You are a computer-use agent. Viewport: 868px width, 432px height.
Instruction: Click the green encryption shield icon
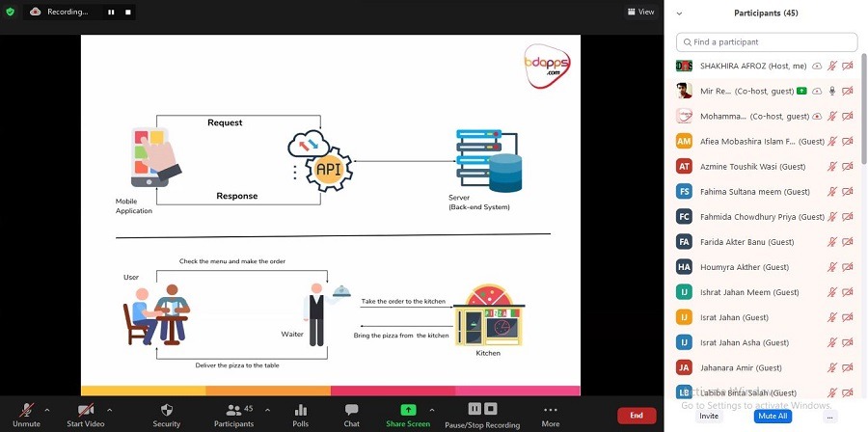tap(10, 12)
